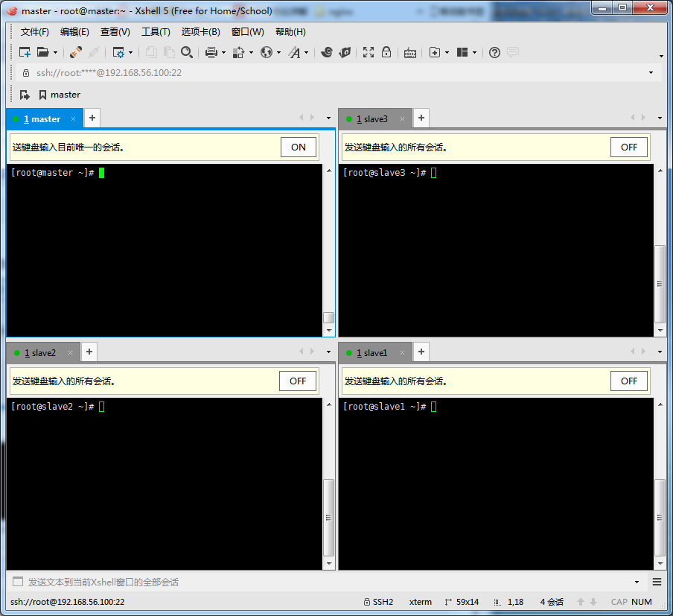Add new tab next to slave1 tab
Image resolution: width=673 pixels, height=616 pixels.
(x=421, y=352)
